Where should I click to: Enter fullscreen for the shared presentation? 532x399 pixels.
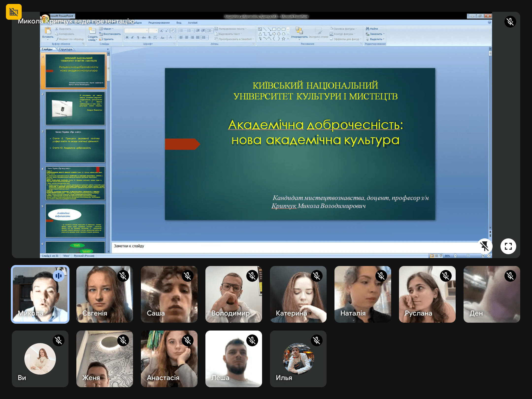[508, 246]
